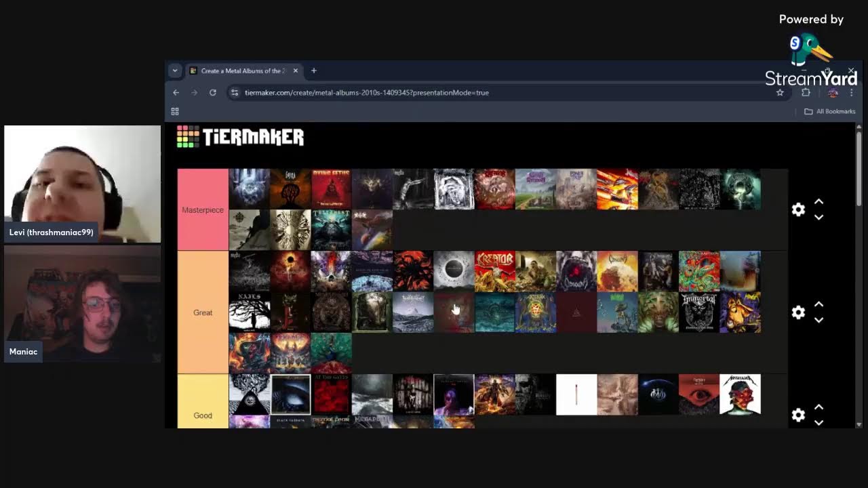Select the Great tier label
The width and height of the screenshot is (868, 488).
[x=203, y=312]
